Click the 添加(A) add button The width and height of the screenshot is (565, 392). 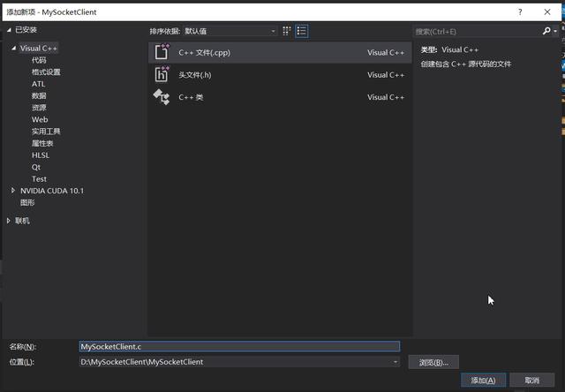483,381
